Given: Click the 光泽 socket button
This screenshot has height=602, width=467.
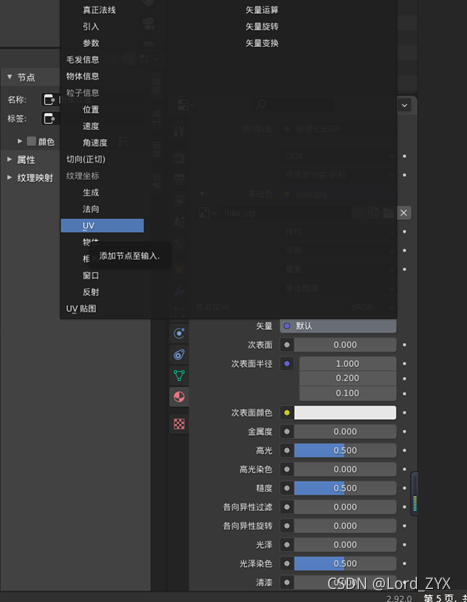Looking at the screenshot, I should click(287, 544).
